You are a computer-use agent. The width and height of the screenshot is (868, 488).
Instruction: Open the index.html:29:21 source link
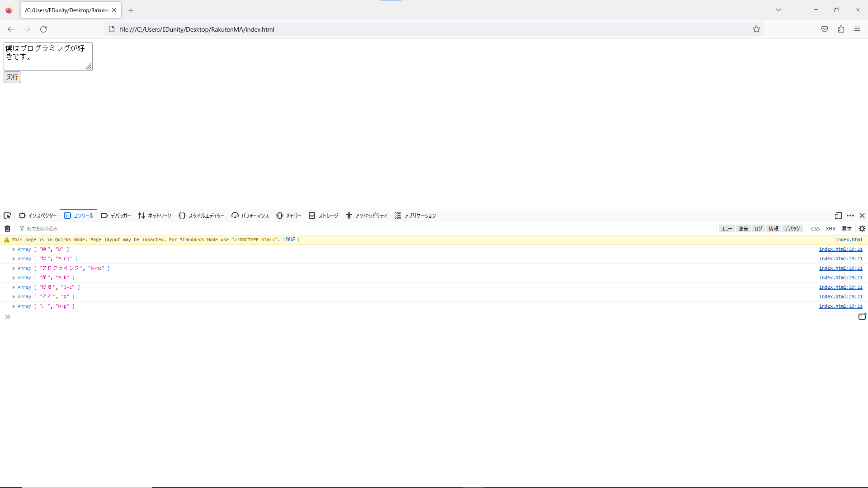(841, 249)
